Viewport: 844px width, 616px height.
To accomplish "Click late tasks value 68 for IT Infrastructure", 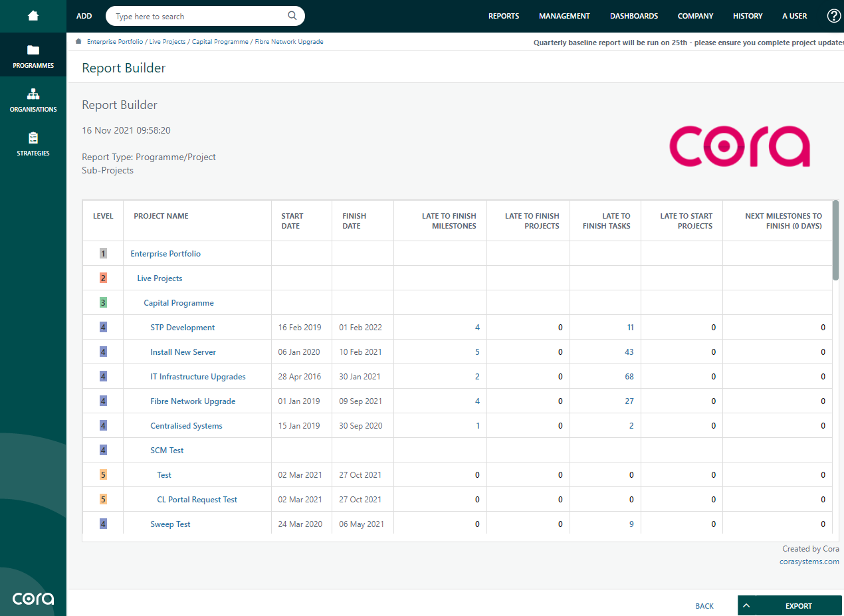I will coord(629,377).
